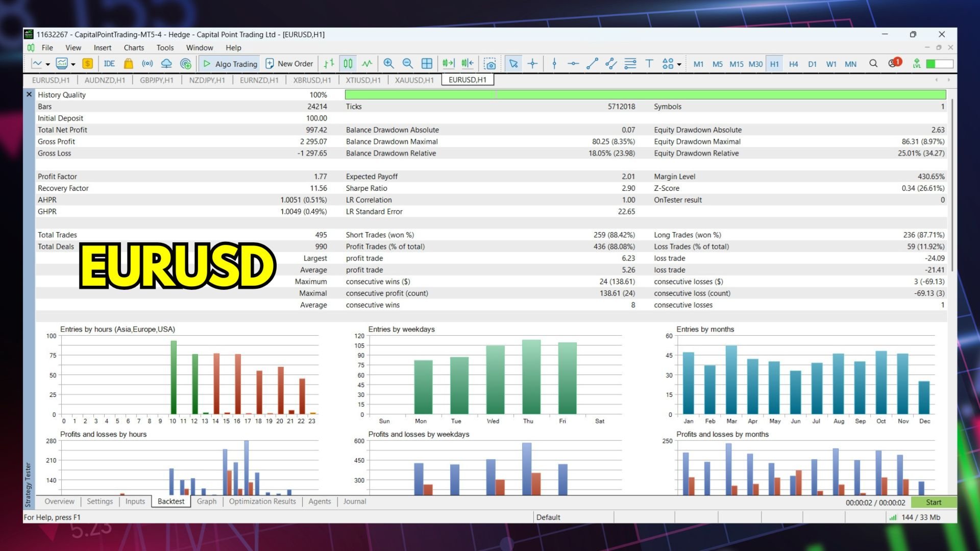This screenshot has width=980, height=551.
Task: Switch to the Graph tab
Action: tap(206, 502)
